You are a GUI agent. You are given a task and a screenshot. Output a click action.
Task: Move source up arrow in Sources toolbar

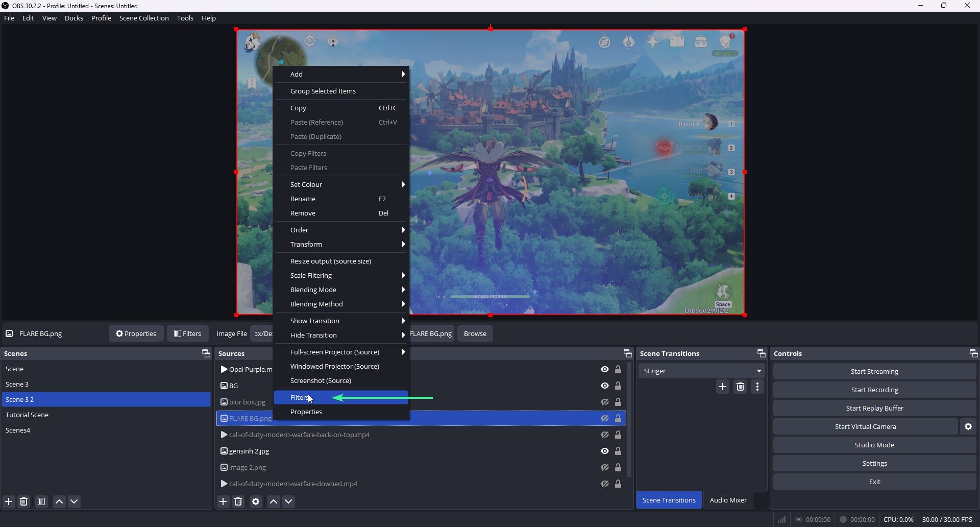(274, 501)
